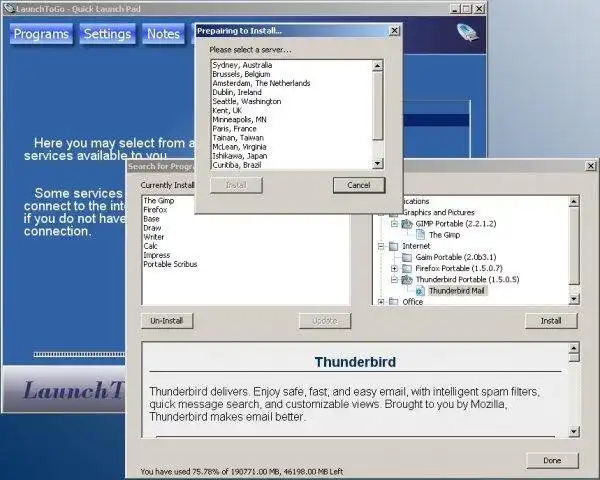Click the LaunchToGo USB drive logo icon

pyautogui.click(x=467, y=32)
